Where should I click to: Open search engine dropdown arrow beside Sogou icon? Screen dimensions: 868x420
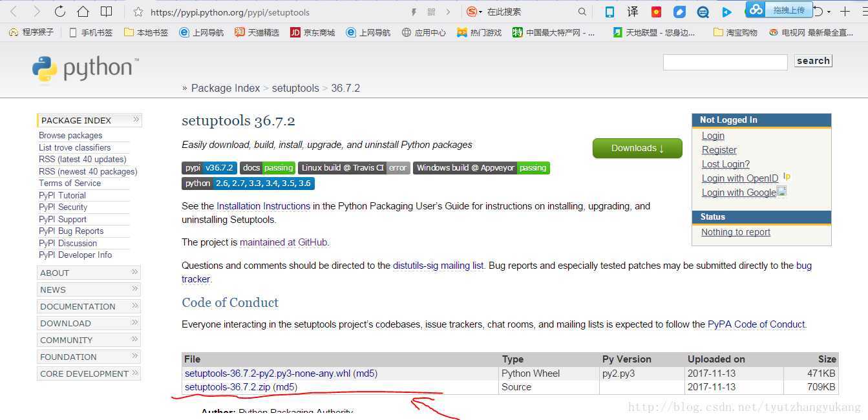point(480,12)
